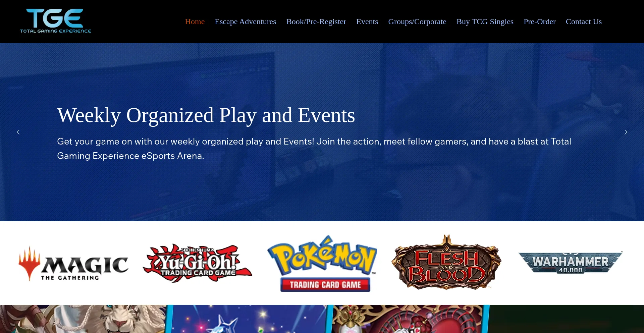This screenshot has height=333, width=644.
Task: Go to the Events page
Action: (x=367, y=21)
